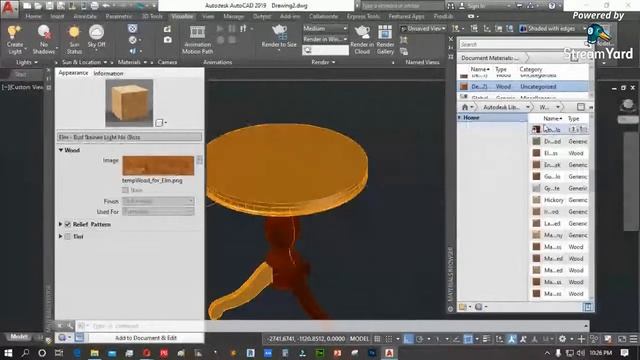Viewport: 640px width, 360px height.
Task: Expand the Lights panel flyout
Action: 27,62
